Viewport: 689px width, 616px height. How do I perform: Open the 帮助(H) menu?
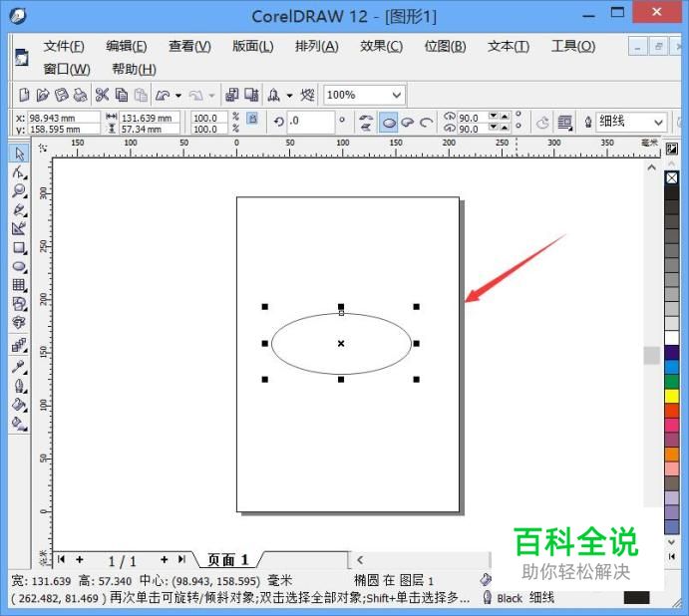[x=134, y=69]
